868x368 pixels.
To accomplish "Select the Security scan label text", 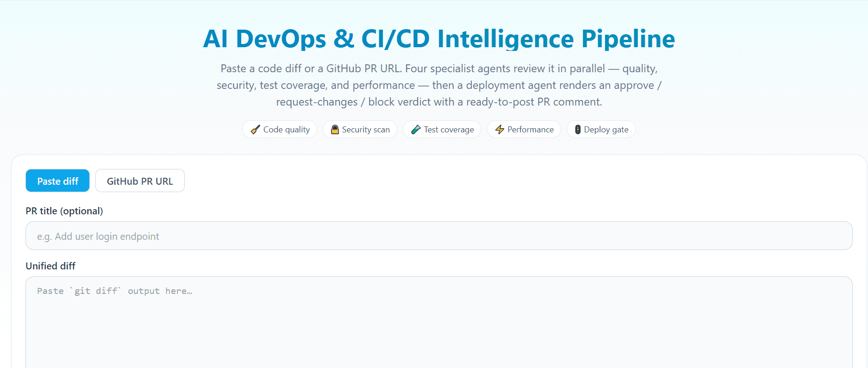I will click(366, 130).
